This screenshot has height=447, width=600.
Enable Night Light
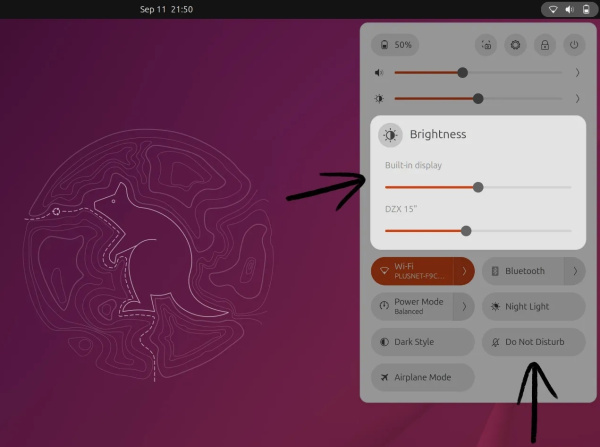tap(534, 307)
